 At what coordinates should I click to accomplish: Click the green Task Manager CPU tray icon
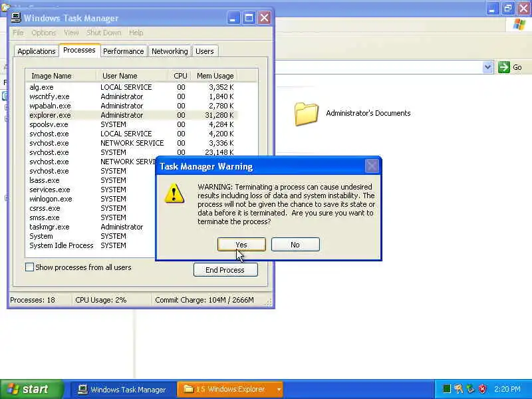pyautogui.click(x=447, y=389)
